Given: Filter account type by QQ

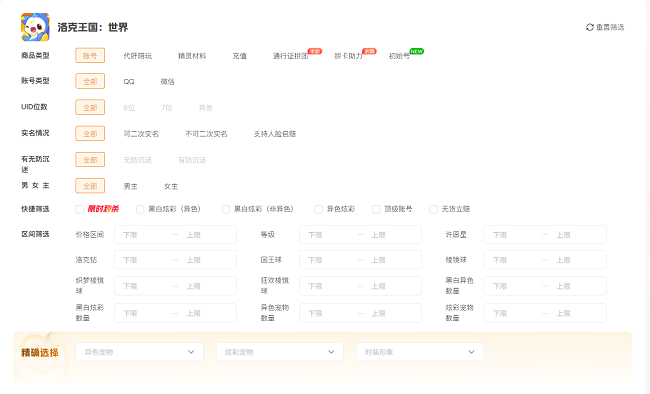Looking at the screenshot, I should (129, 81).
